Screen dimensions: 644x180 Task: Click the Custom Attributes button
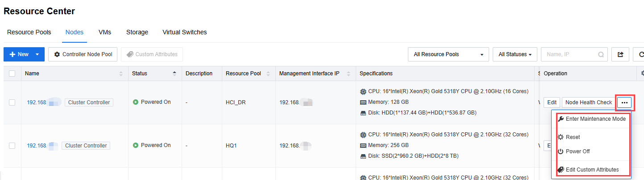point(152,54)
